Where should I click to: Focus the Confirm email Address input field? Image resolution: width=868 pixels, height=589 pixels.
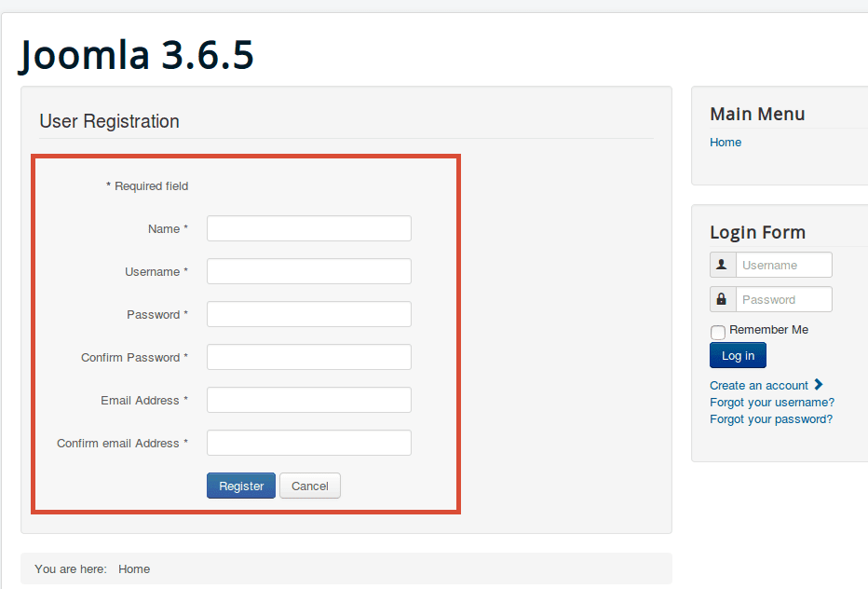(309, 443)
